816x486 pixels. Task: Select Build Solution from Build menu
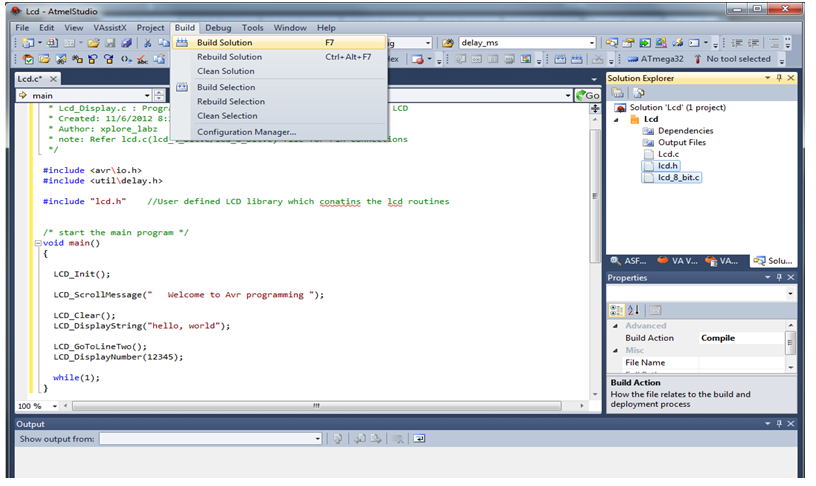coord(279,42)
